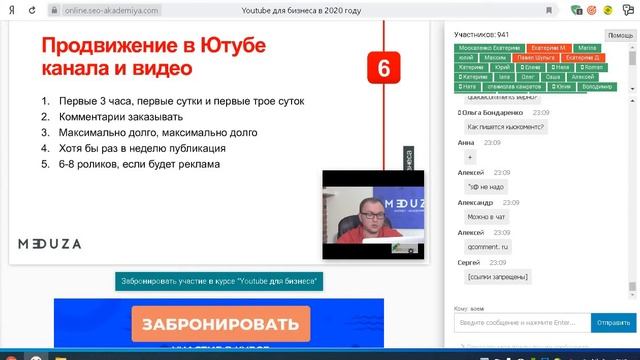Image resolution: width=640 pixels, height=360 pixels.
Task: Select red participant tag Екатерина М.
Action: 549,48
